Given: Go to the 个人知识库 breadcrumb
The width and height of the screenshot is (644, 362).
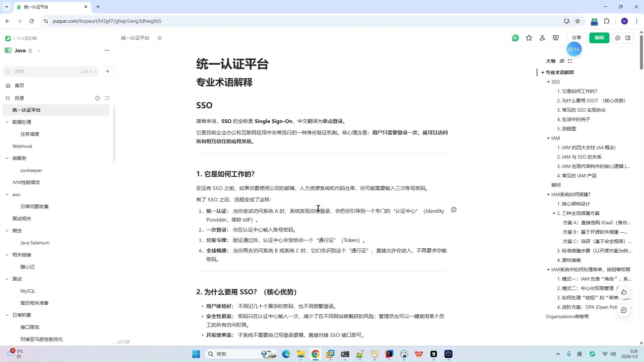Looking at the screenshot, I should pos(27,39).
